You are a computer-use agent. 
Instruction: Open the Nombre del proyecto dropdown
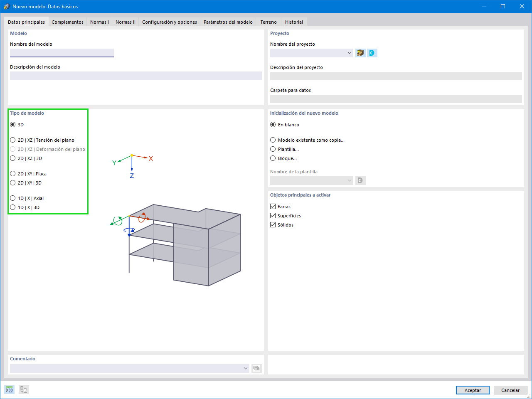[349, 53]
